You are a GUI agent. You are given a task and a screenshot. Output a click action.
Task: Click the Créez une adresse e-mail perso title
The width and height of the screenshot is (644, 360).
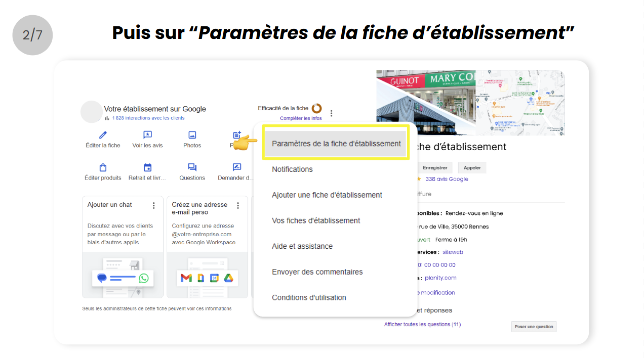point(199,208)
